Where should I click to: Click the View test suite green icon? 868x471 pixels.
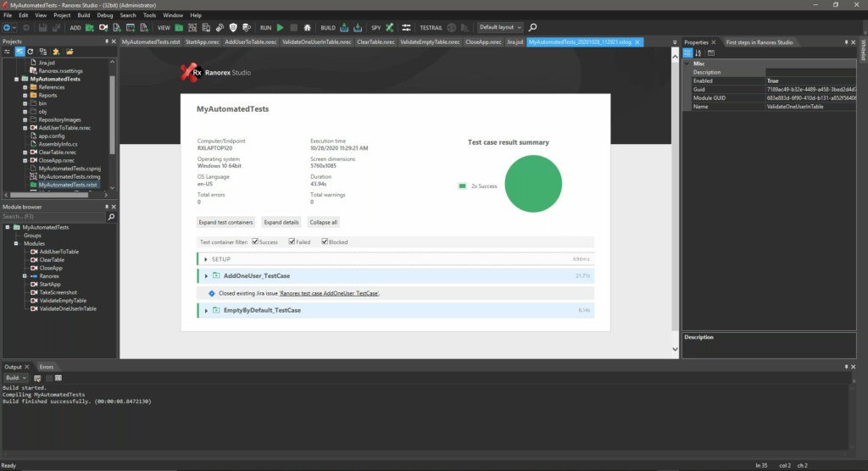click(179, 27)
